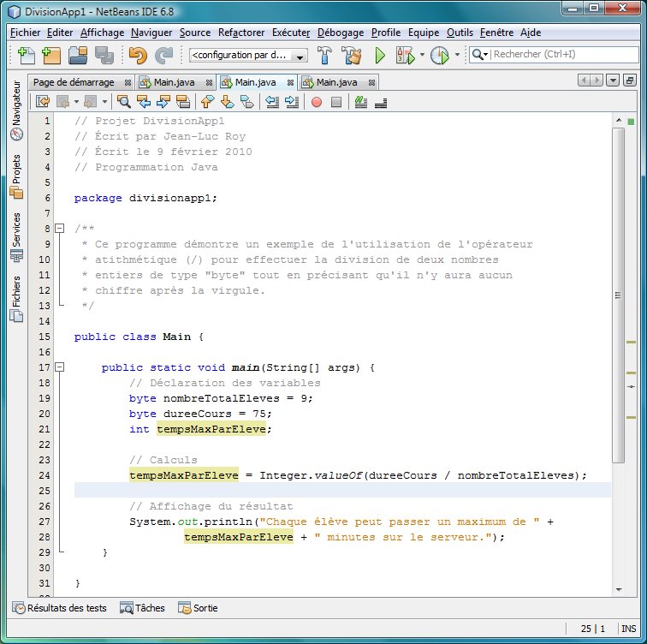Click the New File toolbar icon

[x=26, y=55]
